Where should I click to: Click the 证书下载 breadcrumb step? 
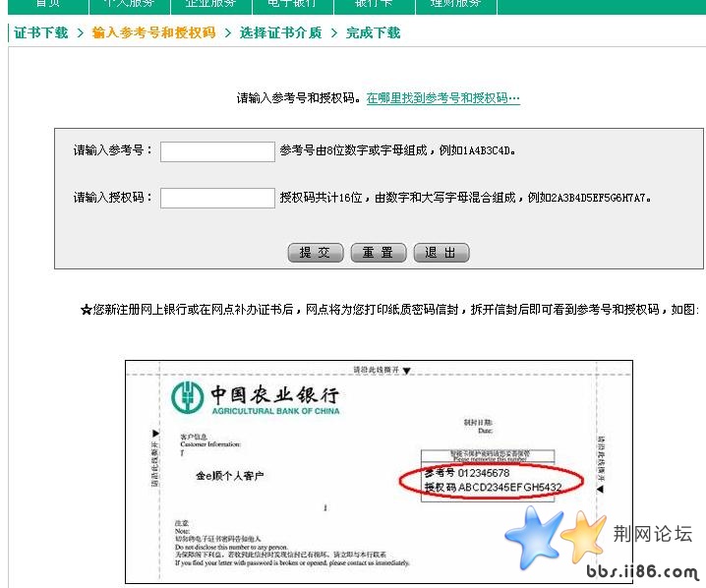click(41, 32)
